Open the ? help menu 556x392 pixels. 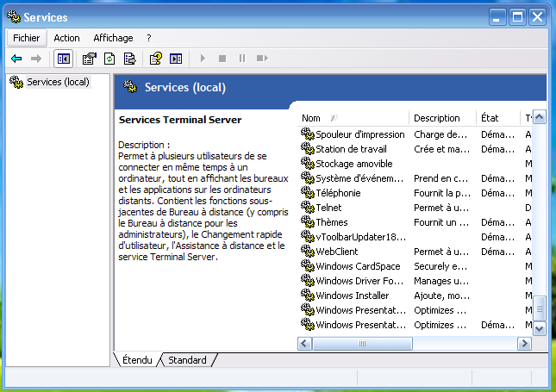coord(149,38)
